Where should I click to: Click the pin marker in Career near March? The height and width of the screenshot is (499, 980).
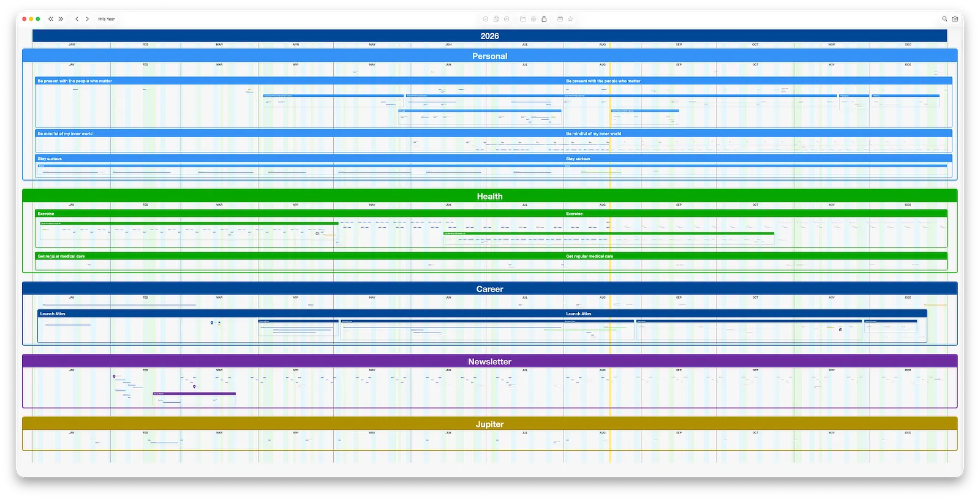pos(212,323)
